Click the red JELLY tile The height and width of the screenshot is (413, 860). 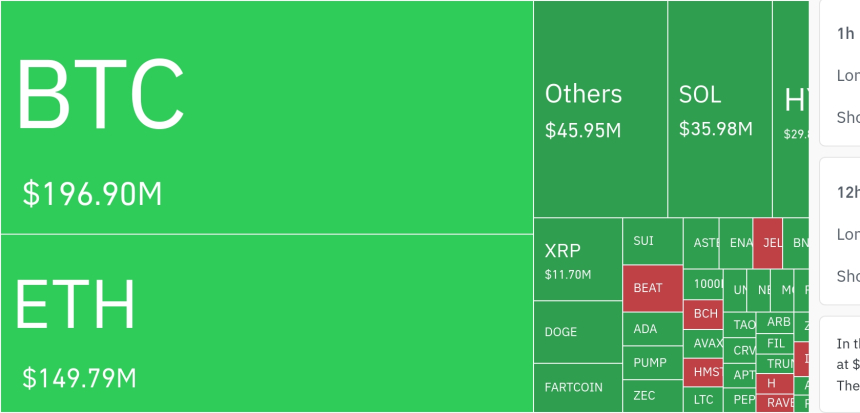coord(768,242)
